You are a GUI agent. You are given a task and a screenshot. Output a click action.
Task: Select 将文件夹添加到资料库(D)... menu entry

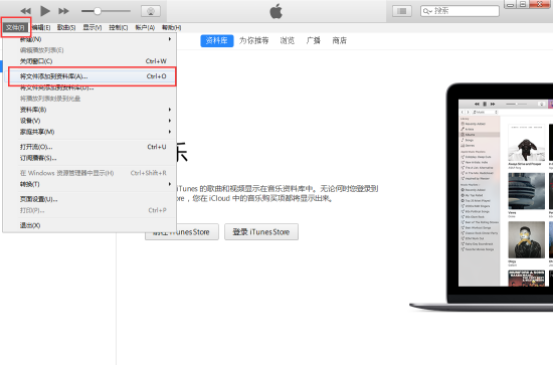coord(89,88)
